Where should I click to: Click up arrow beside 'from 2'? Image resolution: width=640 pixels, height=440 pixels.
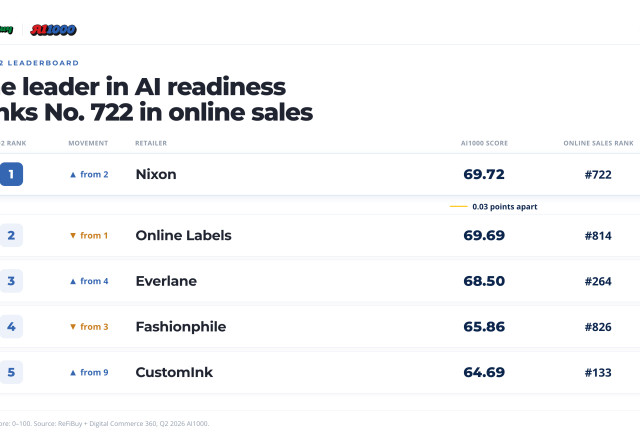[x=73, y=175]
